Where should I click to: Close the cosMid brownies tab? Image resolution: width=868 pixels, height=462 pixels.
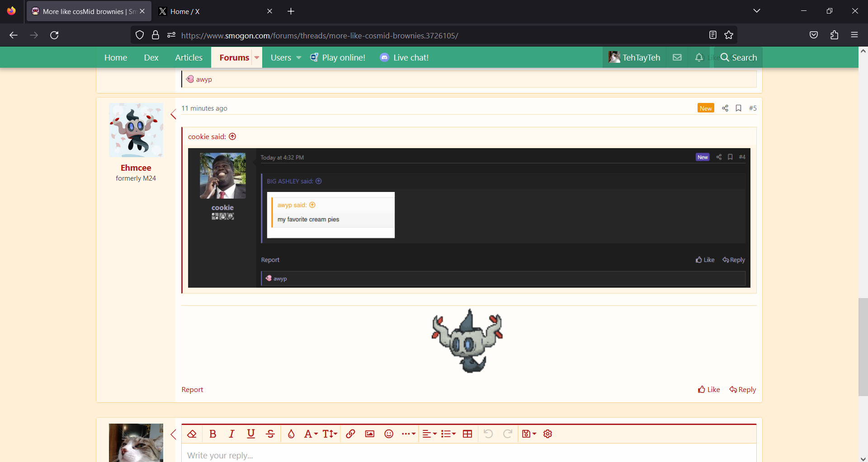pos(142,11)
